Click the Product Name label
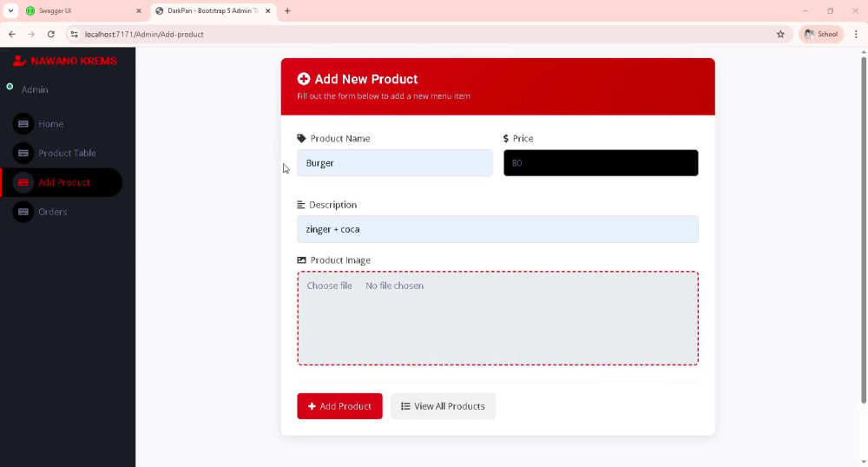868x467 pixels. pos(340,138)
